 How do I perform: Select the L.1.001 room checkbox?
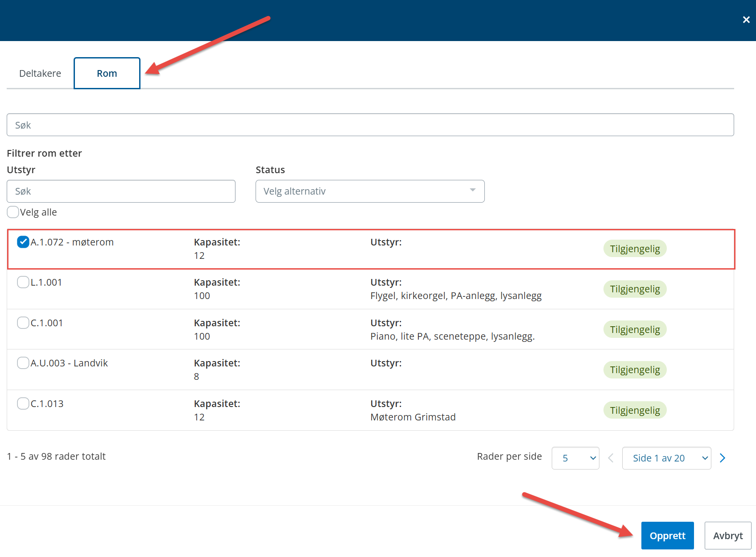(23, 282)
